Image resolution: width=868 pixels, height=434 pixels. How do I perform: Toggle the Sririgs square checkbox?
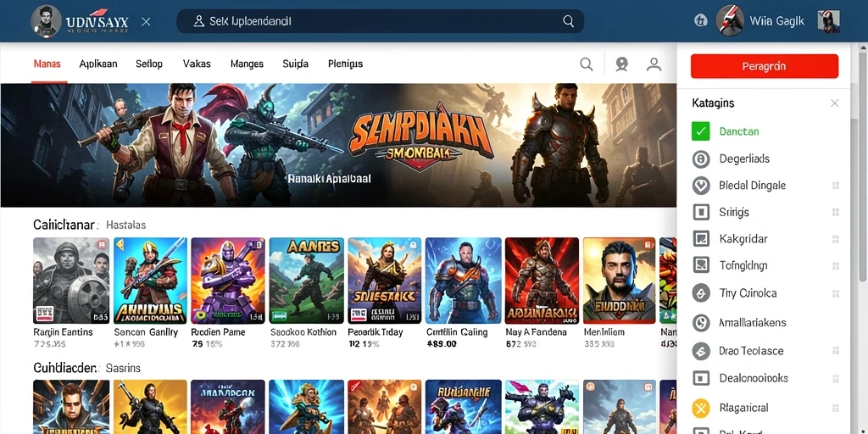701,212
